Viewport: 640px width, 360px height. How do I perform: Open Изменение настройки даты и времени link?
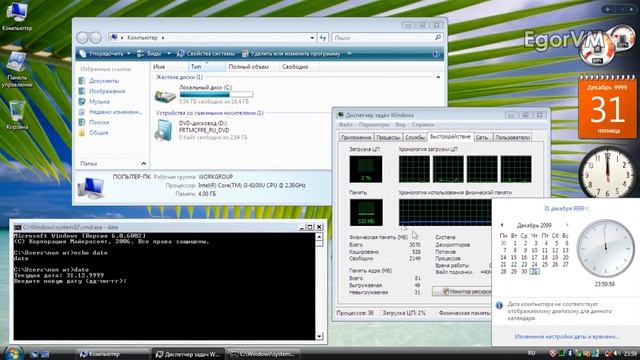click(x=567, y=336)
